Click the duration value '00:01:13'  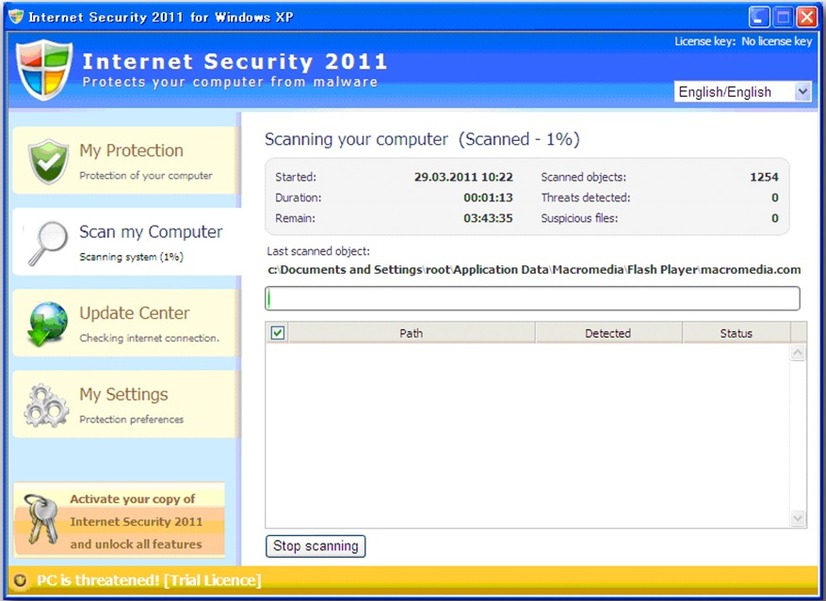click(x=488, y=198)
